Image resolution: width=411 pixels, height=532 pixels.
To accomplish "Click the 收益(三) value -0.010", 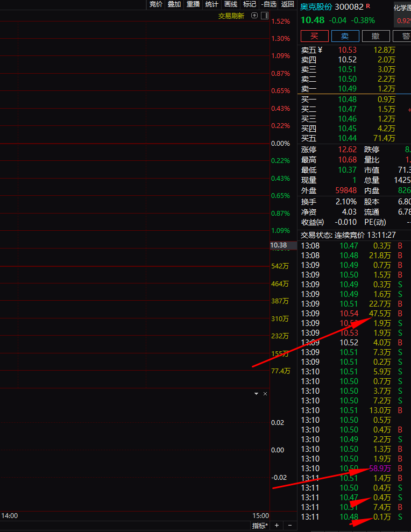I will click(345, 222).
